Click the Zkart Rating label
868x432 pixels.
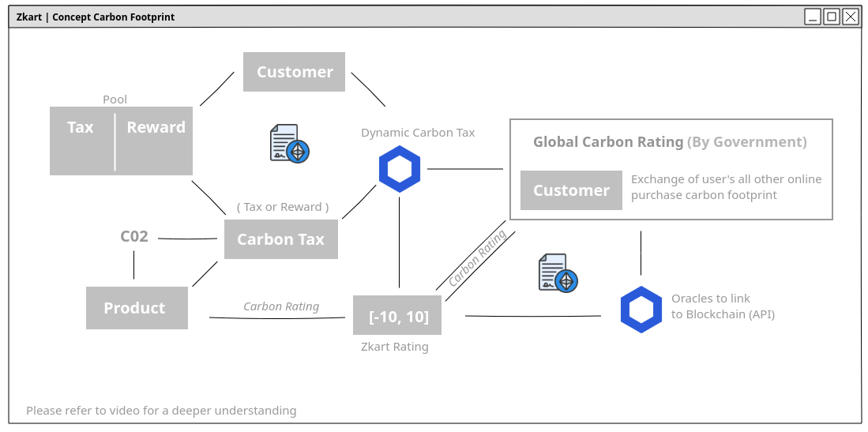pyautogui.click(x=395, y=347)
